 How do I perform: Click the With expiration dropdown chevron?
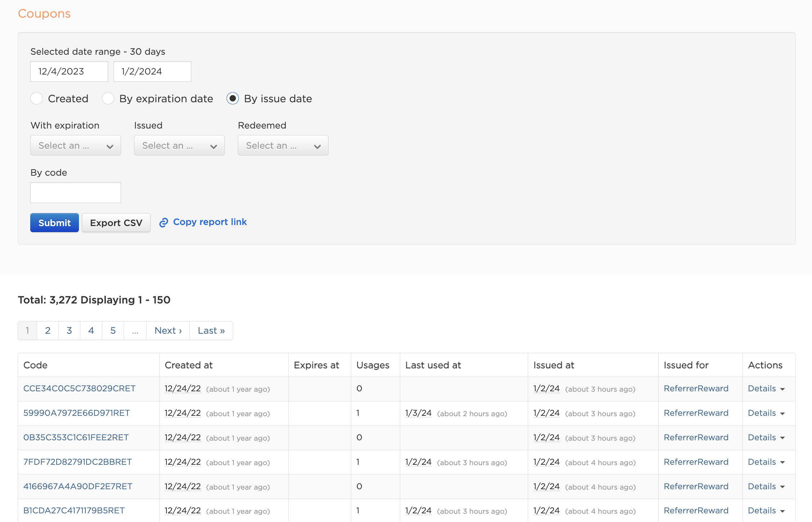110,146
